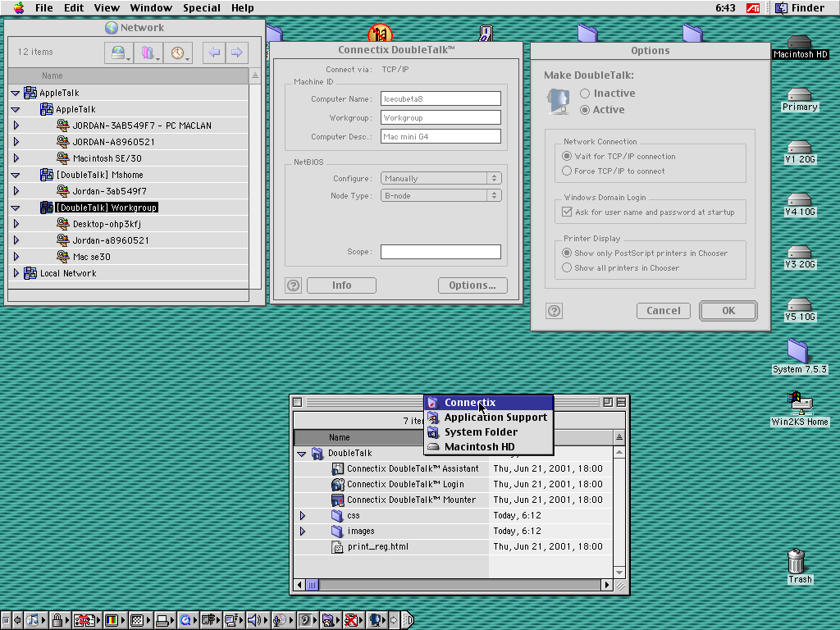Viewport: 840px width, 630px height.
Task: Select the print_reg.html file name
Action: [377, 547]
